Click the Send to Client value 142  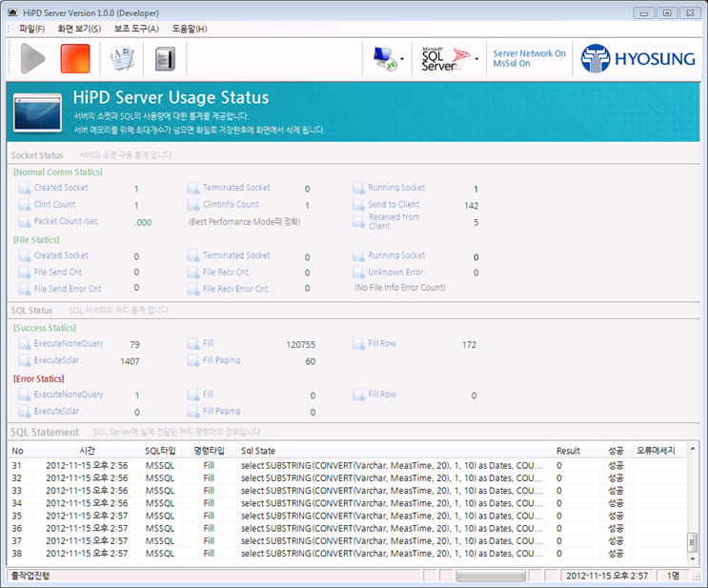pos(471,206)
